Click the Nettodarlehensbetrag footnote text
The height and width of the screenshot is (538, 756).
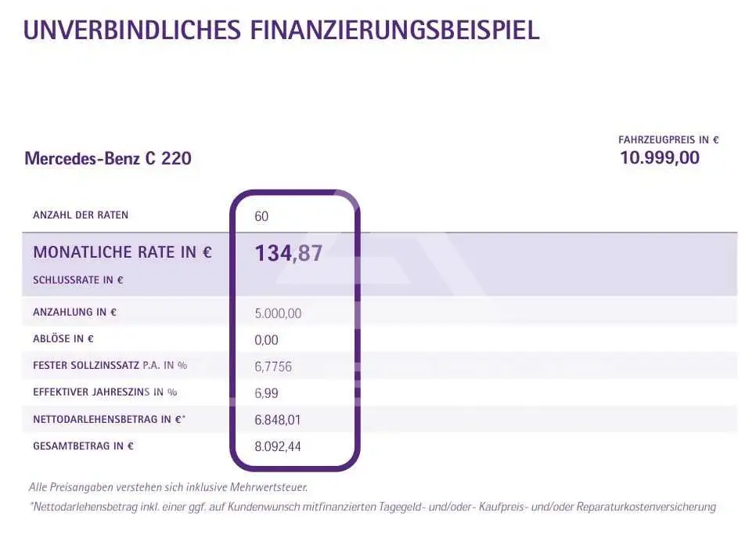pyautogui.click(x=373, y=507)
